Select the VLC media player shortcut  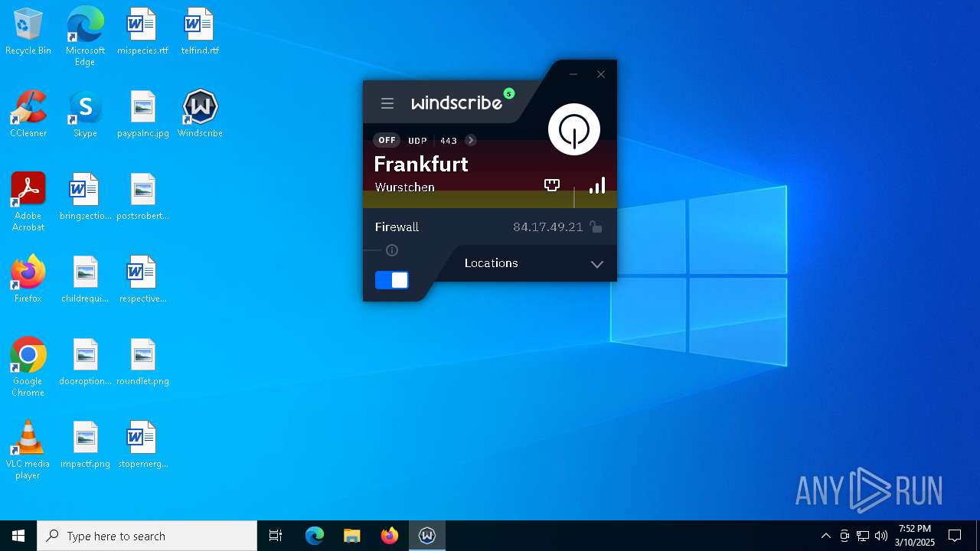coord(28,450)
